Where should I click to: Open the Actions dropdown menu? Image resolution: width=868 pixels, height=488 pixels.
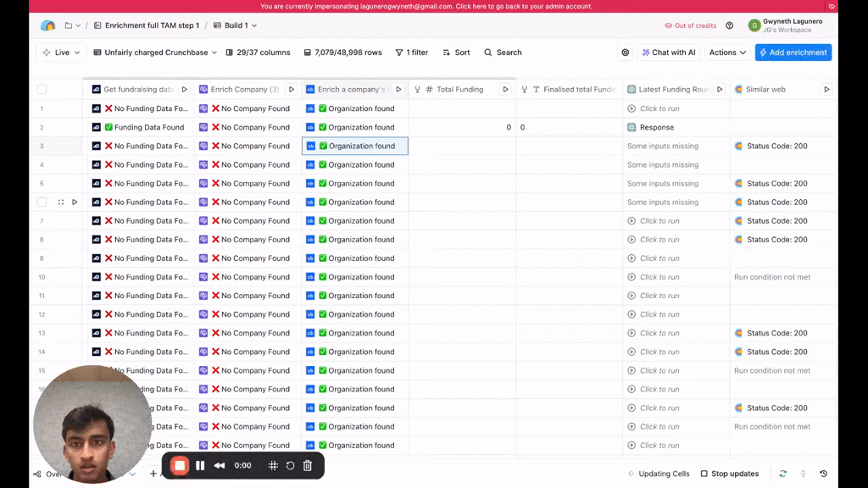(x=727, y=53)
